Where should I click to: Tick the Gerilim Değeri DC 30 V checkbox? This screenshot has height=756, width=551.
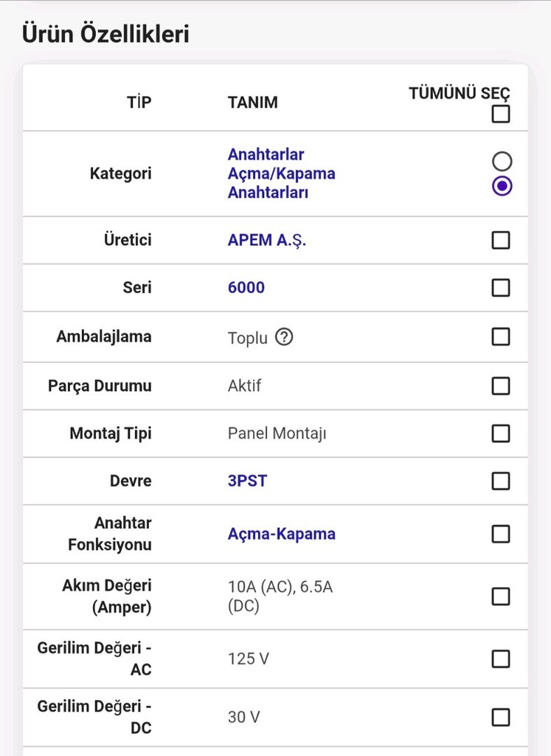coord(501,717)
